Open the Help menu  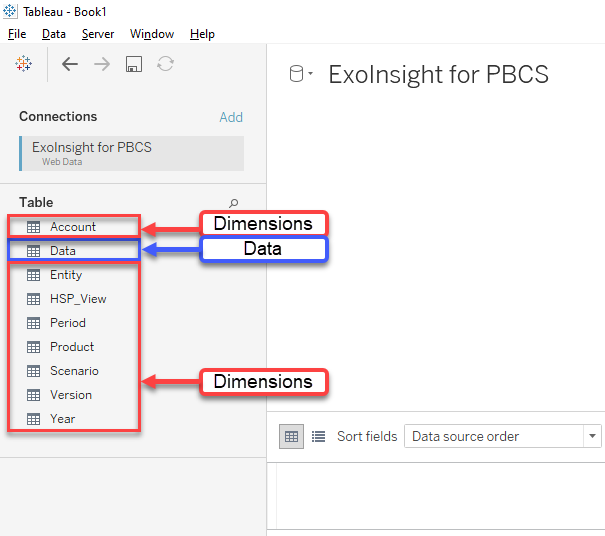(202, 34)
